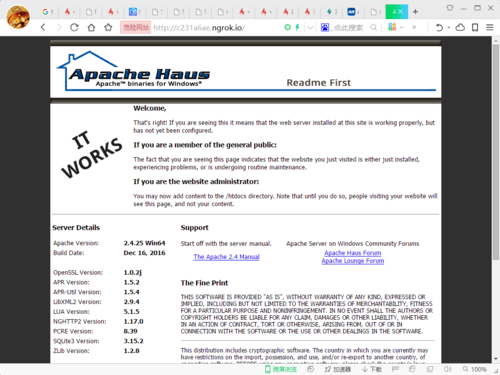This screenshot has width=500, height=375.
Task: Click the Apache Haus logo banner
Action: click(133, 71)
